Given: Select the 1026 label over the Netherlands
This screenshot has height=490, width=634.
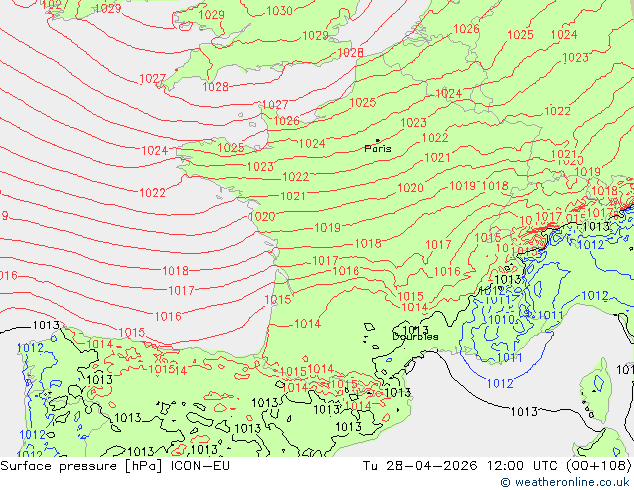Looking at the screenshot, I should [466, 29].
